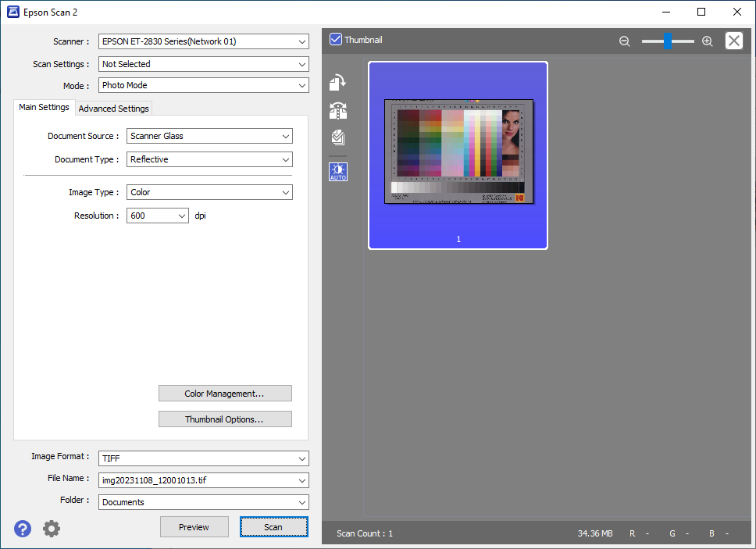This screenshot has width=756, height=549.
Task: Switch to the Advanced Settings tab
Action: pos(114,109)
